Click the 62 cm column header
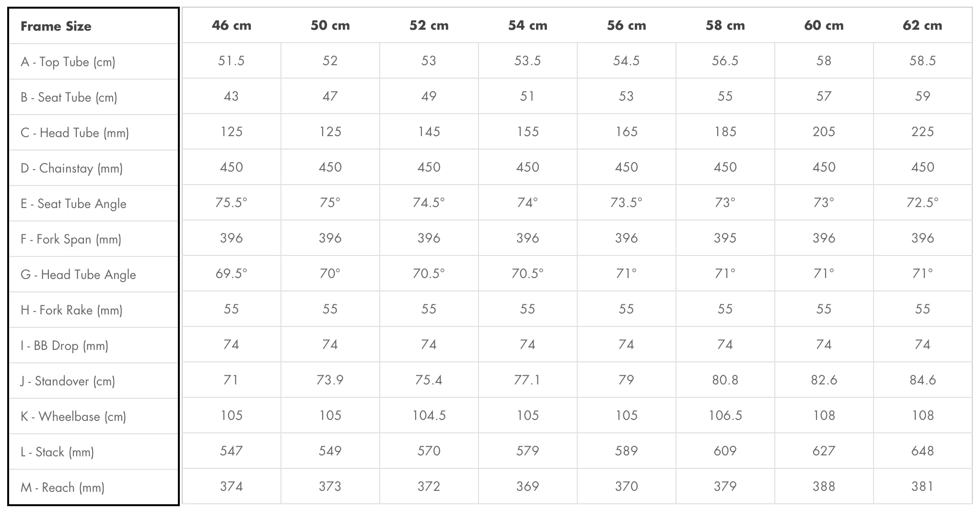This screenshot has width=980, height=510. coord(922,25)
